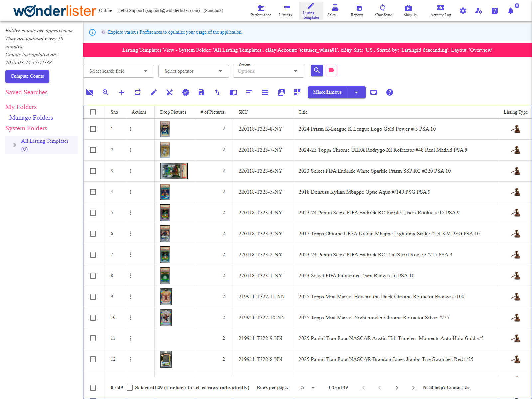Click the blue search magnifier button

317,70
